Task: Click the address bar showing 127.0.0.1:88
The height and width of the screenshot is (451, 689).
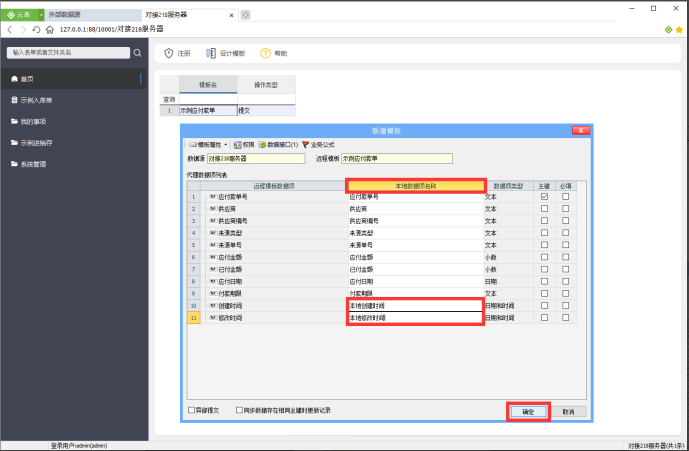Action: [x=112, y=29]
